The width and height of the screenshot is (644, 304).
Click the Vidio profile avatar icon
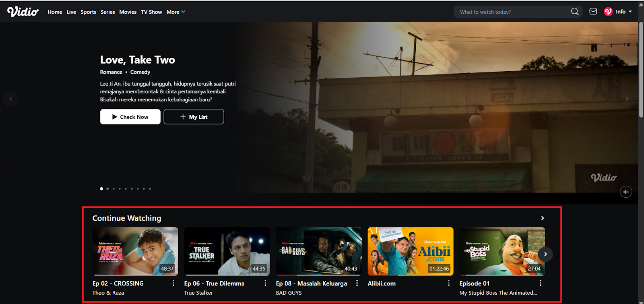pos(608,12)
